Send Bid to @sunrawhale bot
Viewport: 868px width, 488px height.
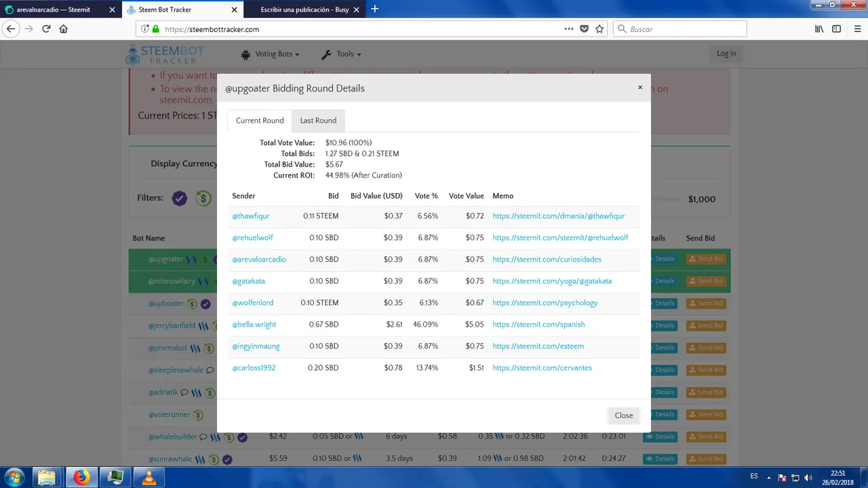(706, 459)
